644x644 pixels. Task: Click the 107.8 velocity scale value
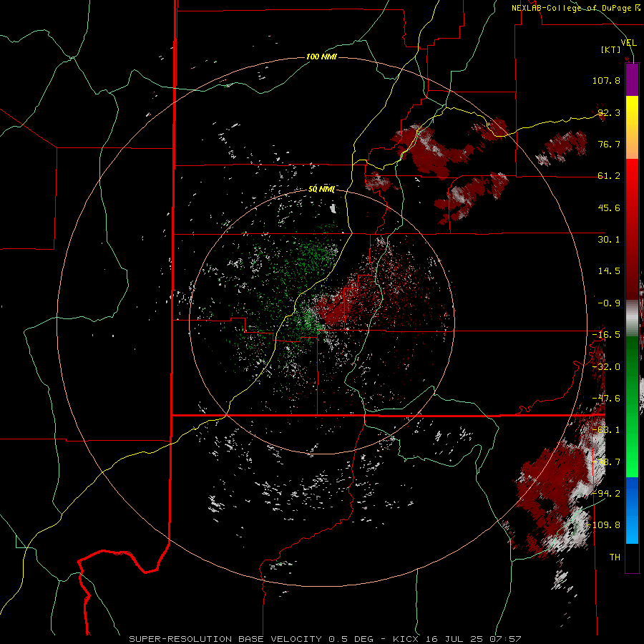click(606, 80)
